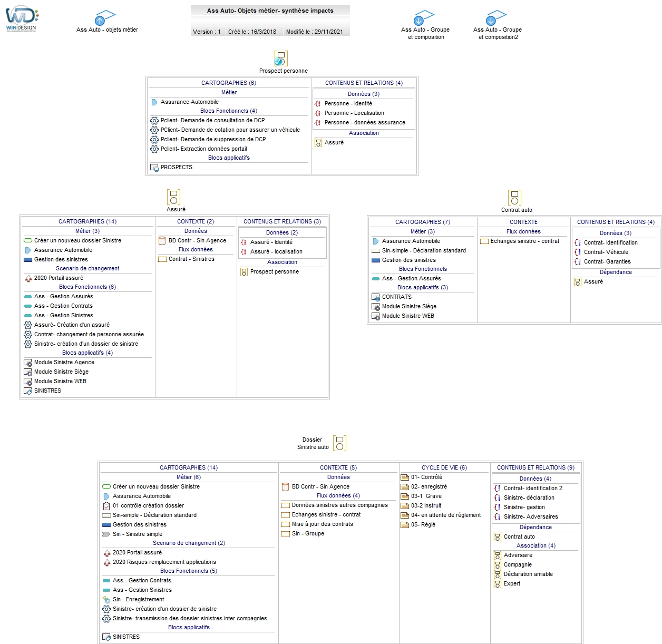Click Prospect personne association in Assuré panel
The image size is (662, 644).
[275, 272]
